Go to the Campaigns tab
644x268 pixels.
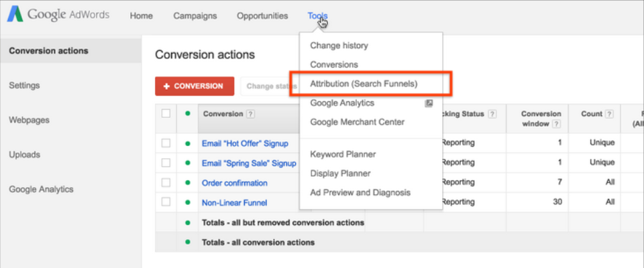[195, 16]
